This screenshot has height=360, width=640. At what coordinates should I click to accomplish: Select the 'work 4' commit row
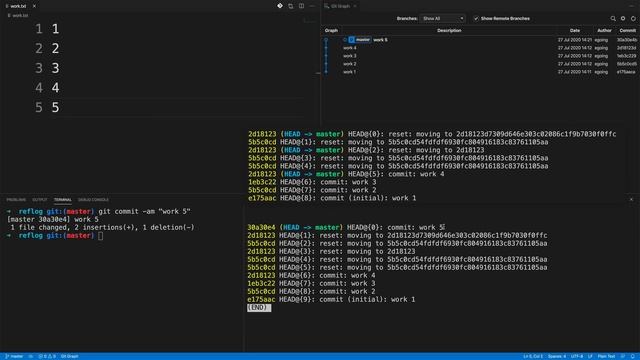click(x=480, y=48)
